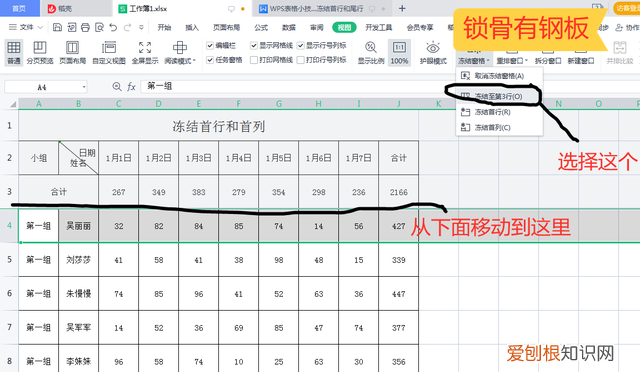Click the 视图 active ribbon tab
Image resolution: width=640 pixels, height=372 pixels.
click(x=344, y=27)
